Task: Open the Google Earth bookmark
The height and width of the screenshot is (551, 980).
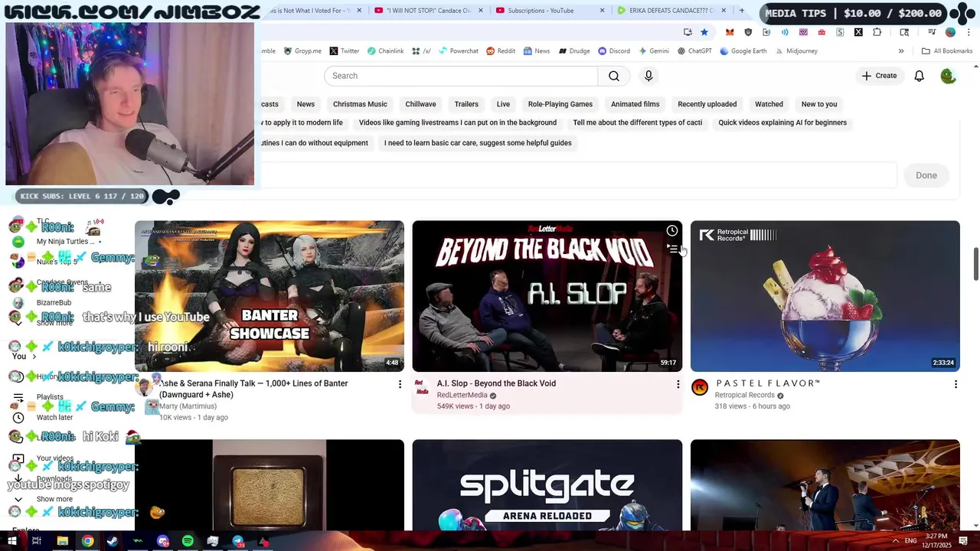Action: coord(743,51)
